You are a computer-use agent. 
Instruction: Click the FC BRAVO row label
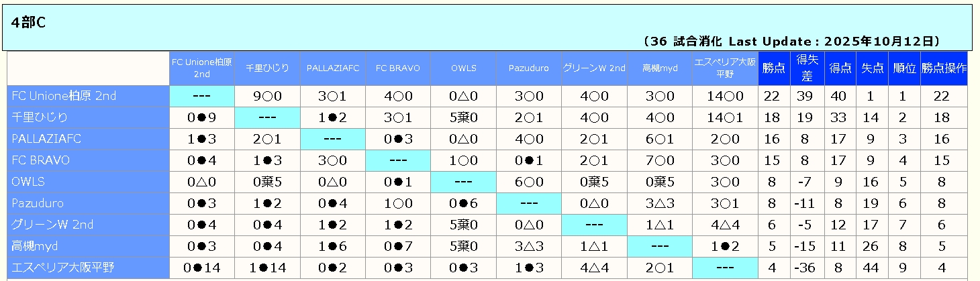tap(41, 160)
